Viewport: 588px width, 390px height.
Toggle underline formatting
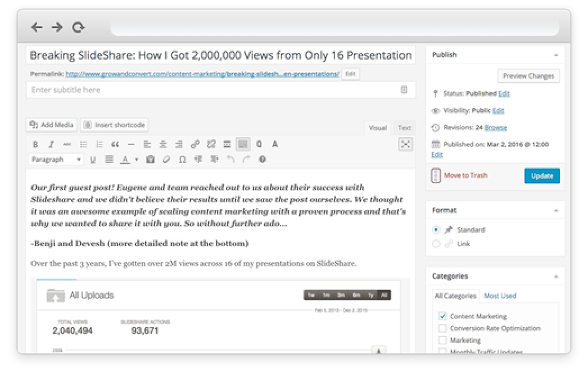pos(93,160)
